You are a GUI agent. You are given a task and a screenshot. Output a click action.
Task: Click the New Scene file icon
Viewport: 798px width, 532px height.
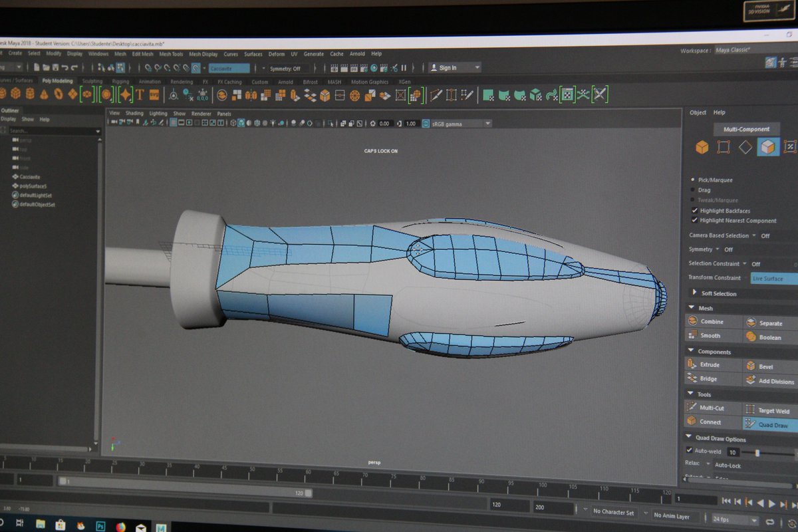[x=37, y=67]
